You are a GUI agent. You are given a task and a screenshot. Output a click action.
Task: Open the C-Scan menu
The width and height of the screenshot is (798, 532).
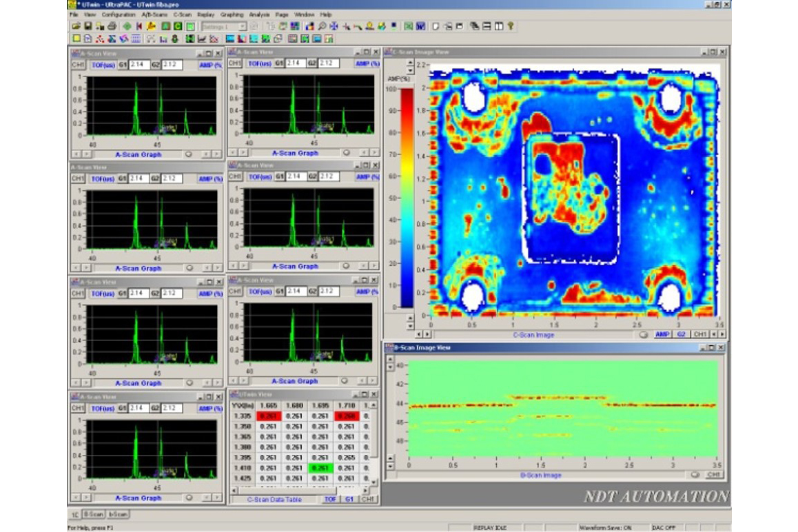pos(183,14)
